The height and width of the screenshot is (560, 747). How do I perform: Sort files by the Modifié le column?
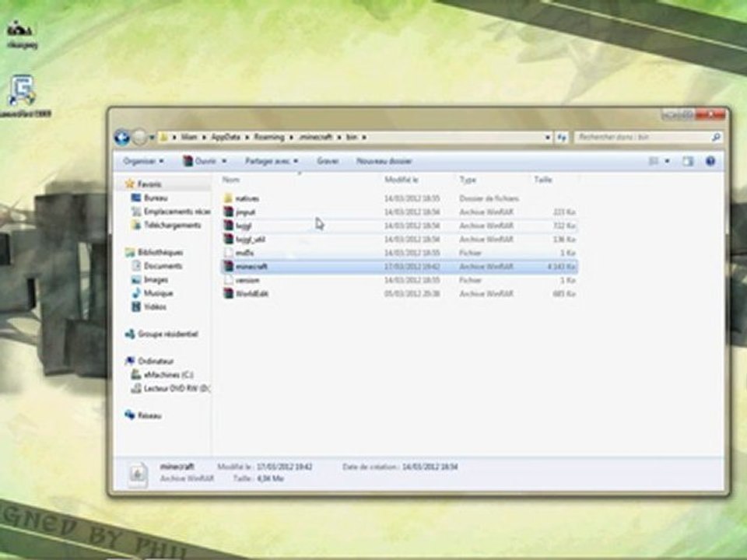point(402,180)
